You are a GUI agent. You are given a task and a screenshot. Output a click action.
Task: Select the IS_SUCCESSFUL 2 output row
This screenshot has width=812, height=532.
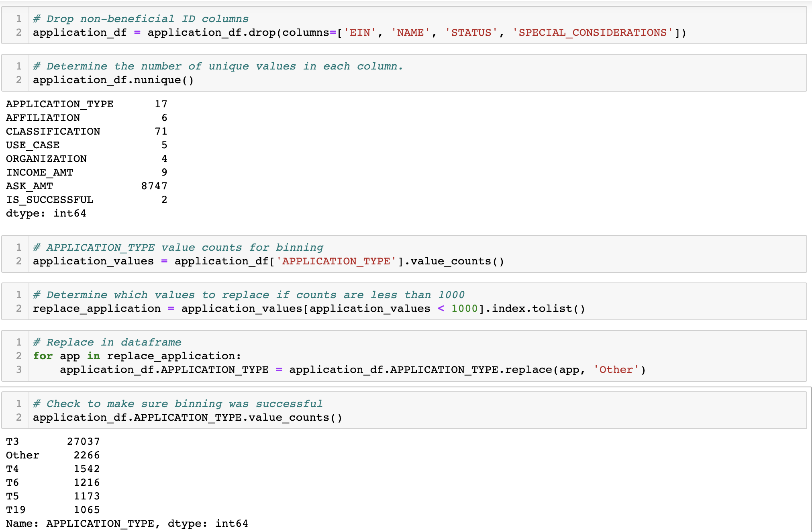click(86, 200)
